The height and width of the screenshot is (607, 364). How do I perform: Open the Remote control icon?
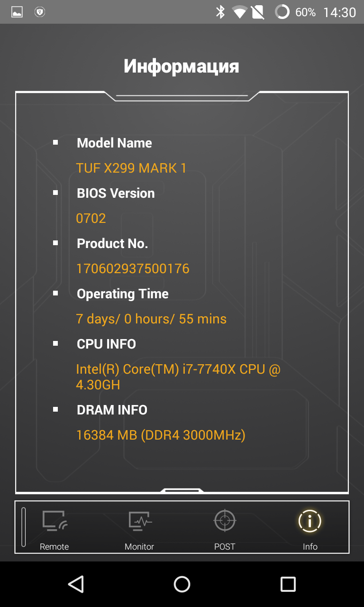click(55, 521)
